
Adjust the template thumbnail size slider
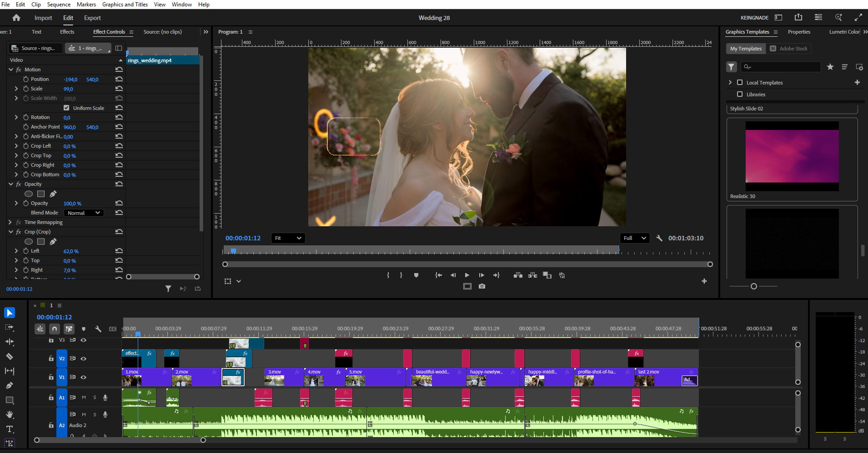[x=754, y=286]
